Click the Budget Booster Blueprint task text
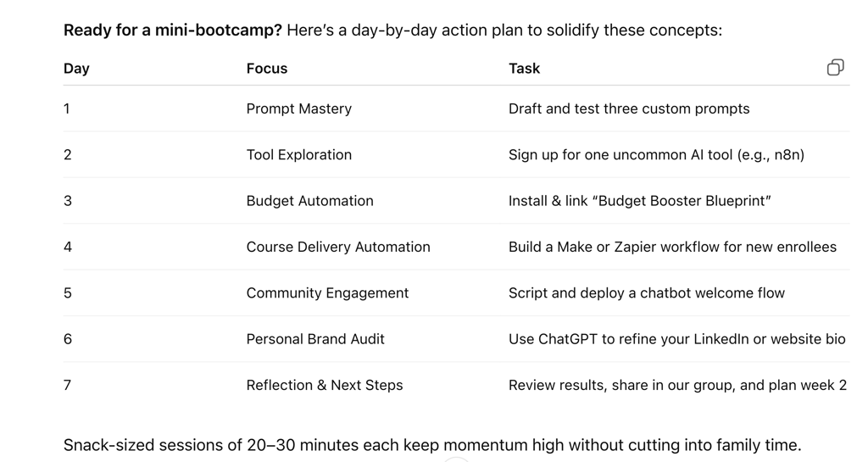The height and width of the screenshot is (462, 868). click(x=639, y=201)
